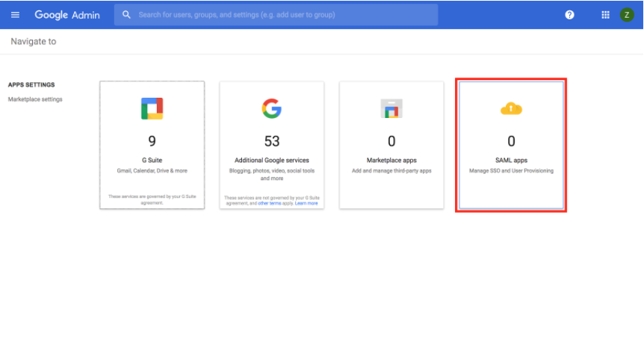Viewport: 644px width, 339px height.
Task: Click the SAML apps cloud icon
Action: (x=511, y=109)
